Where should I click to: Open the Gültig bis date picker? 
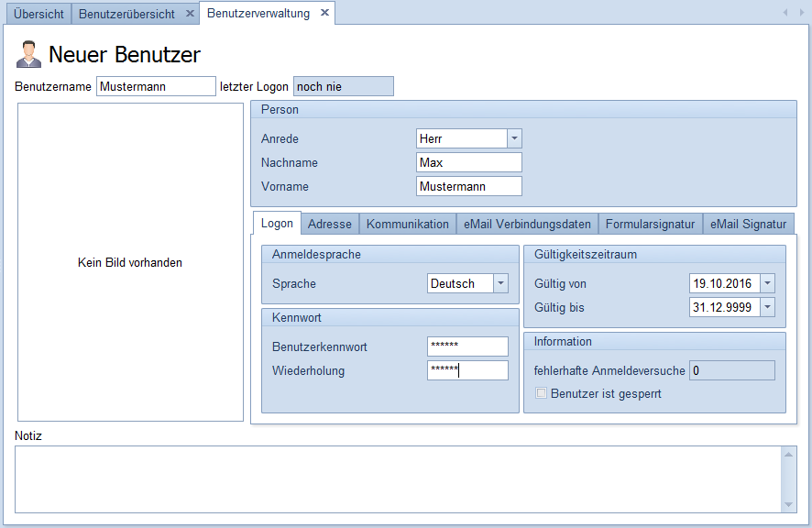[x=767, y=307]
